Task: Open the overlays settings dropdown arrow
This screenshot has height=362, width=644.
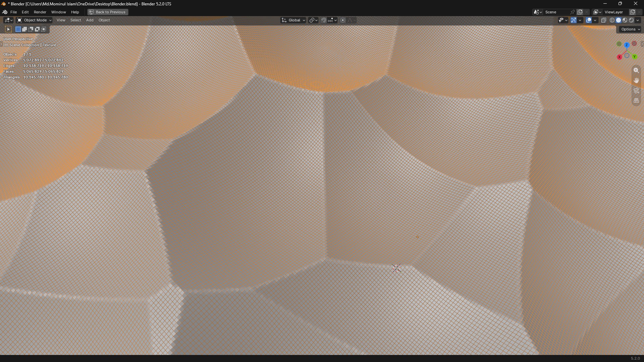Action: 595,20
